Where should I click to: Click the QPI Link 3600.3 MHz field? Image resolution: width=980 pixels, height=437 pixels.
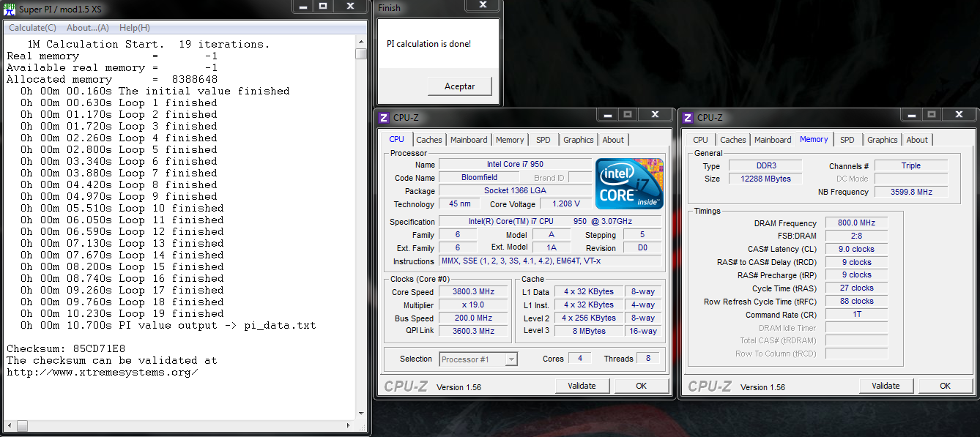pos(474,331)
